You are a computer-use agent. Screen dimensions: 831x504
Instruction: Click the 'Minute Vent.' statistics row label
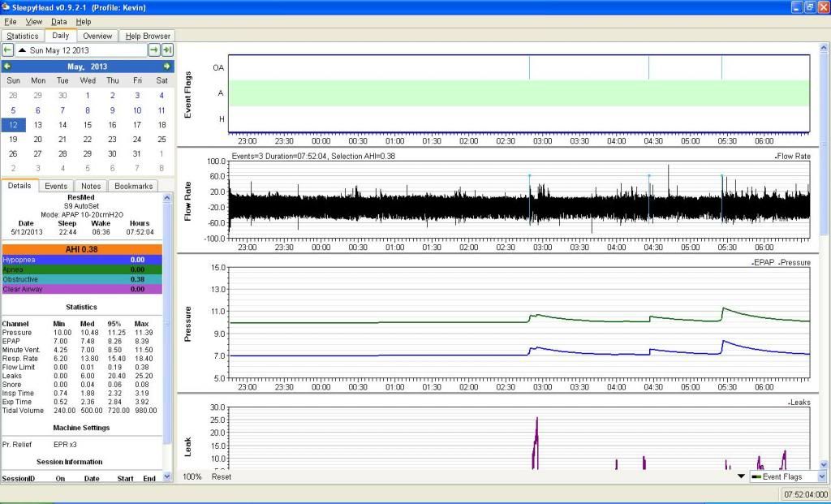(21, 350)
